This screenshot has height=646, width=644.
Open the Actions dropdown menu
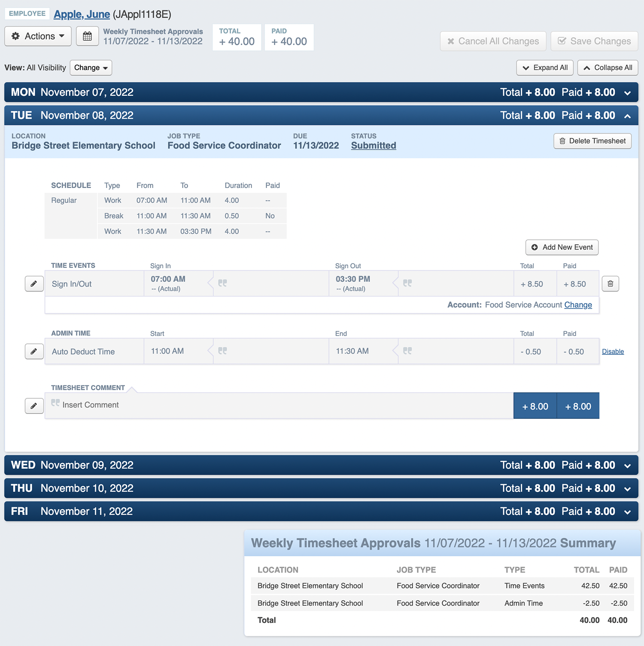[x=38, y=36]
